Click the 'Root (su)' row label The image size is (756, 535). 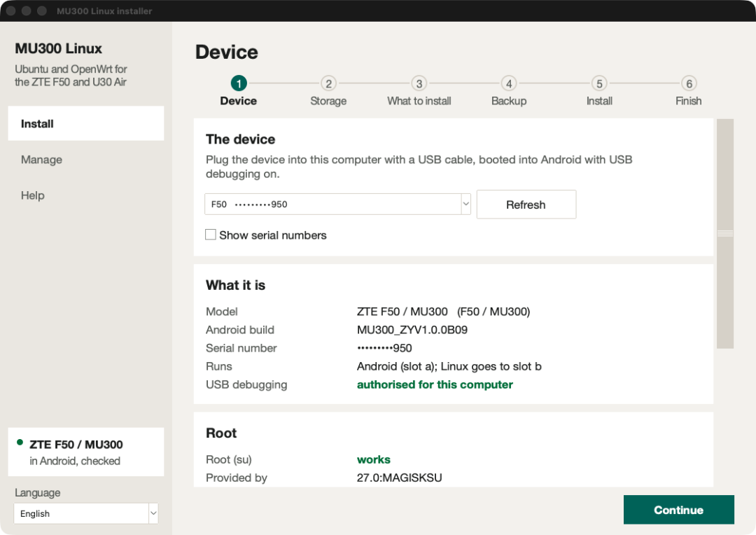[228, 460]
